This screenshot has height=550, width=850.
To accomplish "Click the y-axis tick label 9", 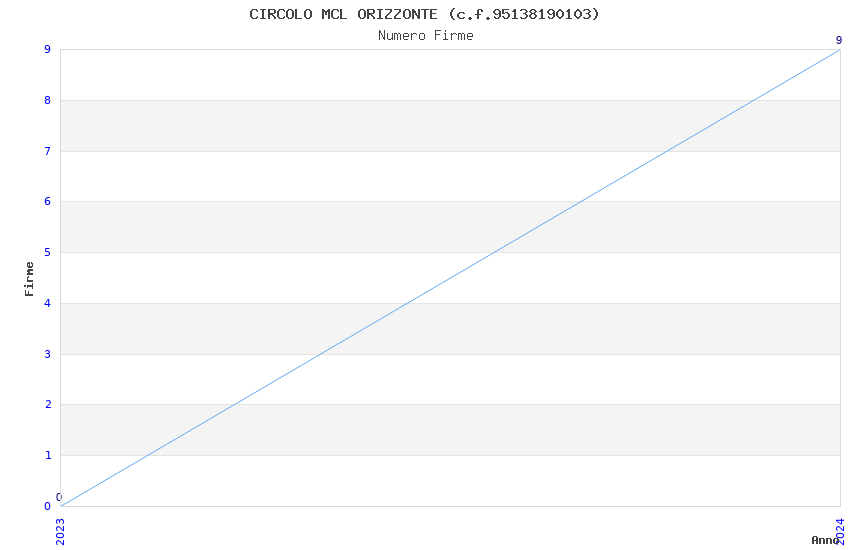I will pos(47,50).
